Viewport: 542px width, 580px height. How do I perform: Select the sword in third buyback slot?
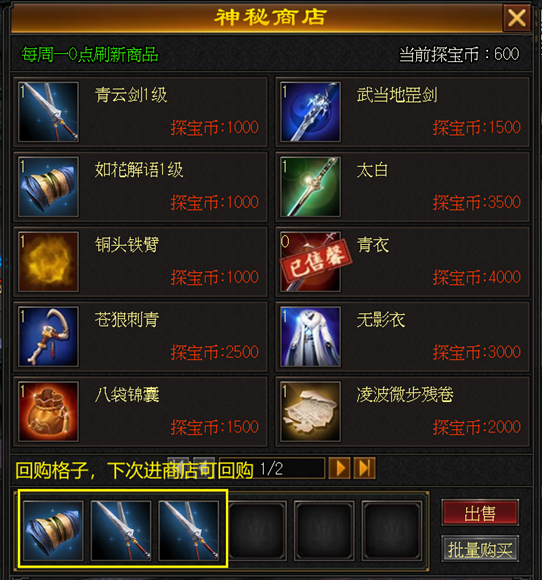(189, 530)
